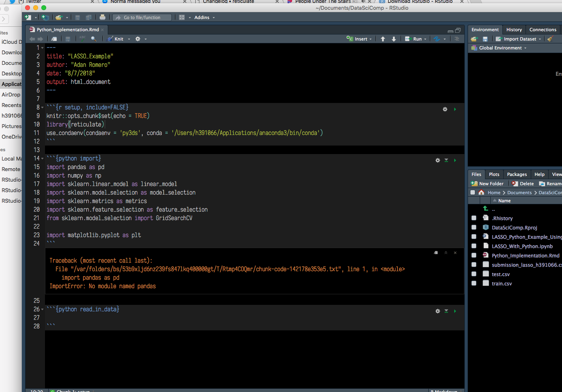The height and width of the screenshot is (392, 562).
Task: Dismiss traceback output with X icon
Action: click(x=455, y=253)
